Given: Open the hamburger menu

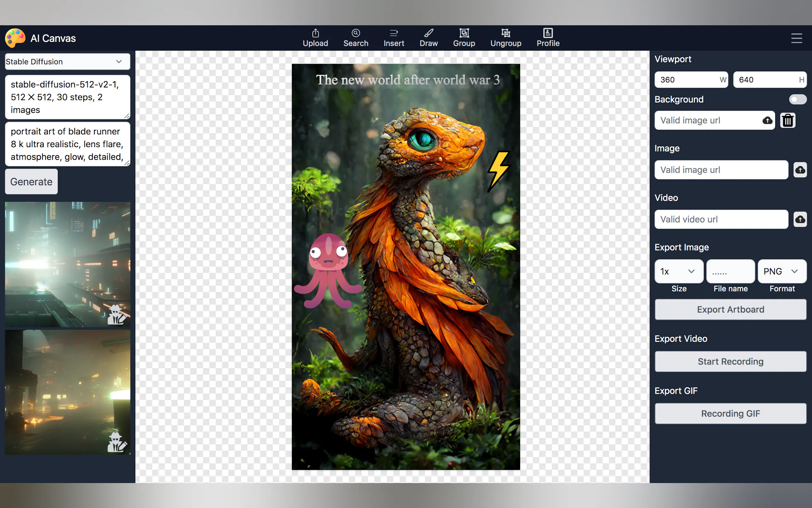Looking at the screenshot, I should pos(796,38).
